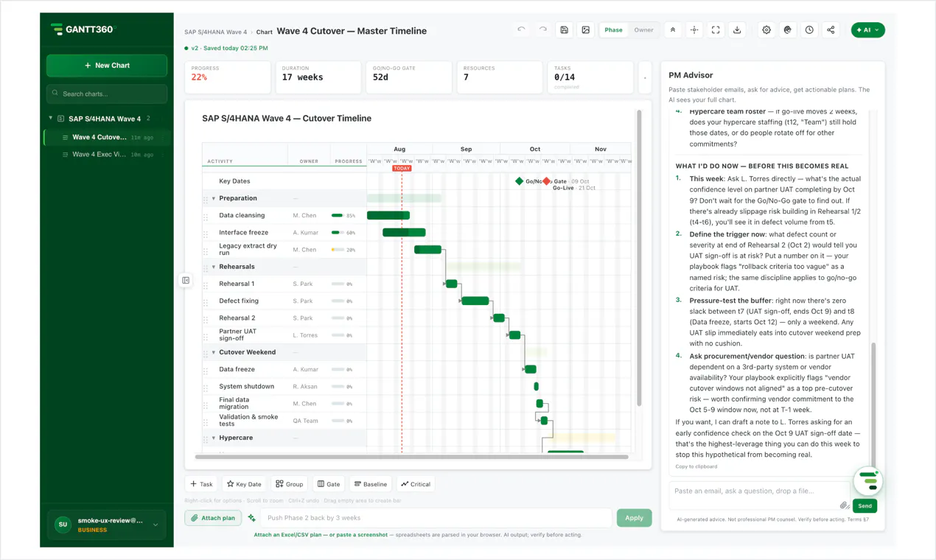Switch grouping to Owner

pyautogui.click(x=643, y=30)
